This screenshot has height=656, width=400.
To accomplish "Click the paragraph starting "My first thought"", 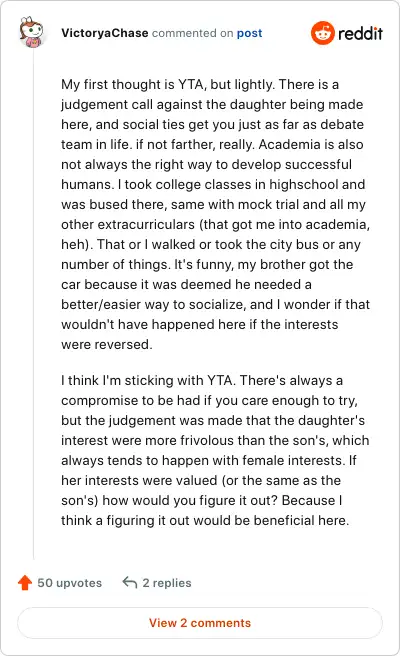I will tap(215, 214).
